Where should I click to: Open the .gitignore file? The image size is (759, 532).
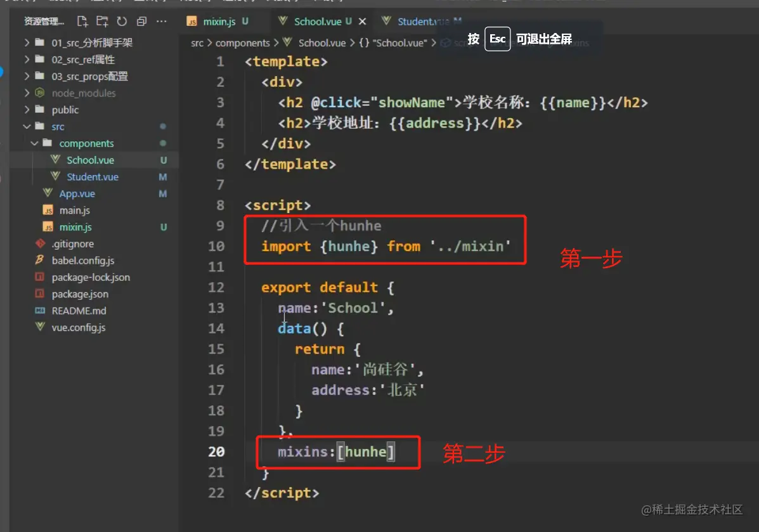pyautogui.click(x=73, y=244)
